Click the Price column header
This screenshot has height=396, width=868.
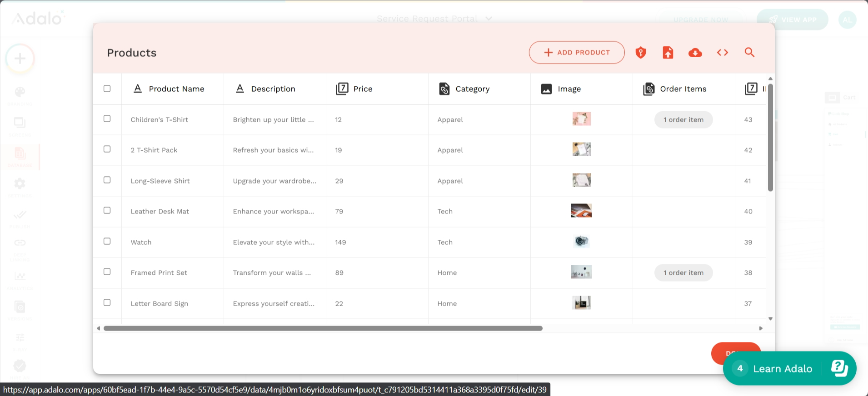pos(377,89)
